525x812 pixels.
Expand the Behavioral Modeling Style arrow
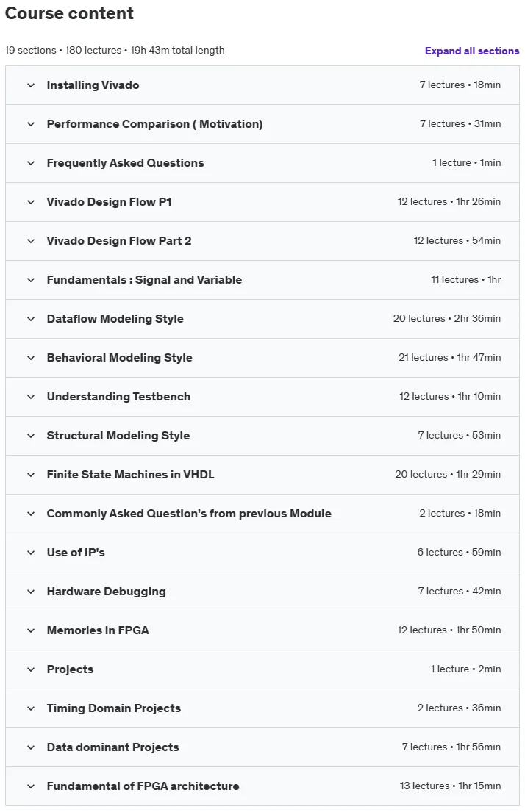31,358
